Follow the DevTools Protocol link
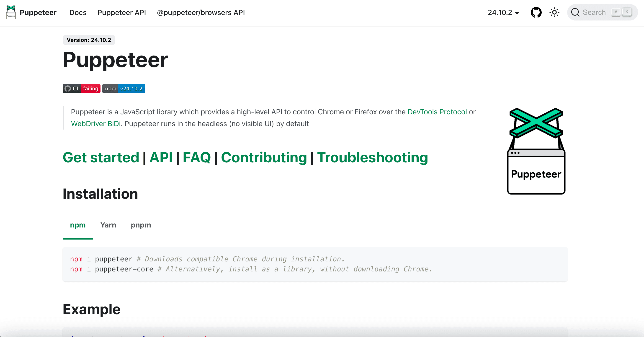The width and height of the screenshot is (644, 337). click(x=437, y=112)
